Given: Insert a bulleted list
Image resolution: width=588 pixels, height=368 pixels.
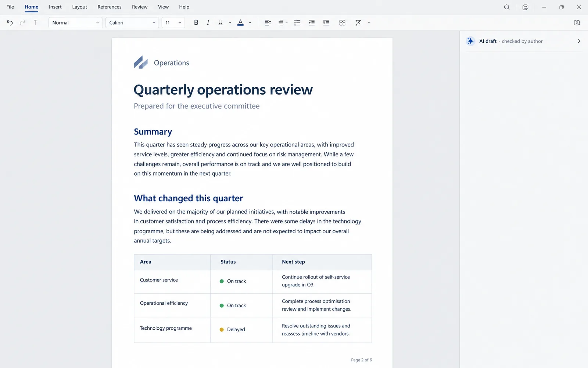Looking at the screenshot, I should coord(297,23).
